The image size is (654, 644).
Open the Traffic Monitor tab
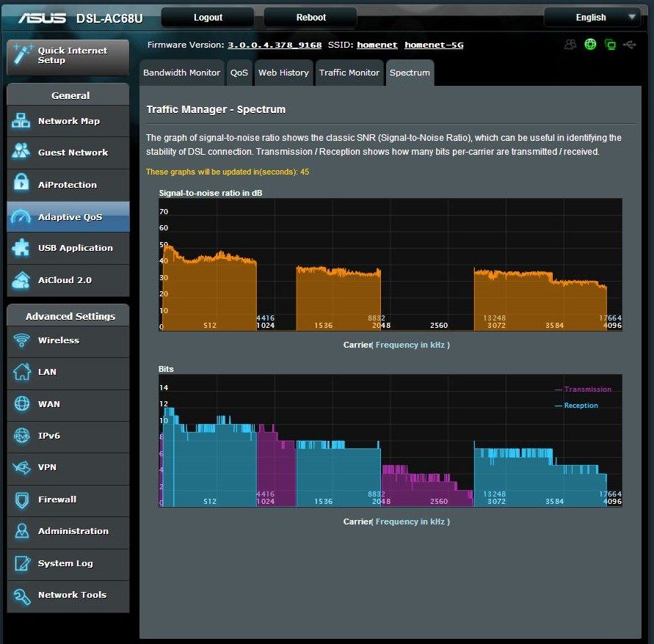click(349, 73)
